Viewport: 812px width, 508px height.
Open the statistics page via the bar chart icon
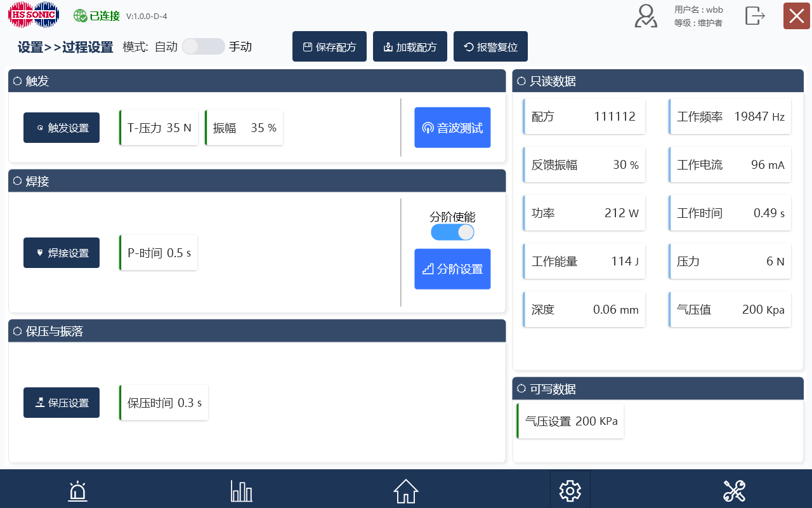click(241, 490)
